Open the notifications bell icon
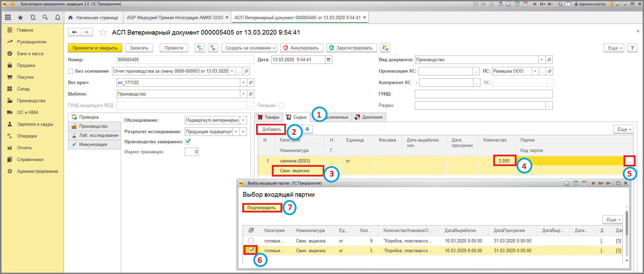 point(58,17)
